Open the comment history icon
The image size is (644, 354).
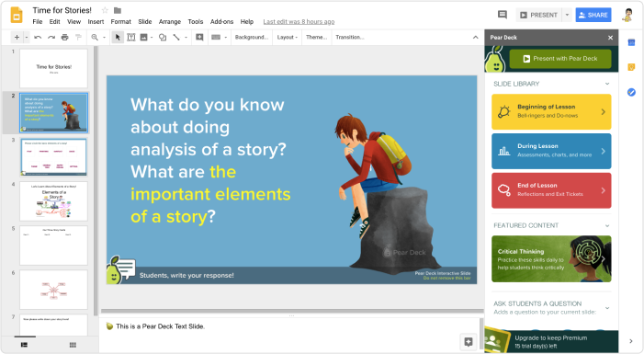point(503,15)
